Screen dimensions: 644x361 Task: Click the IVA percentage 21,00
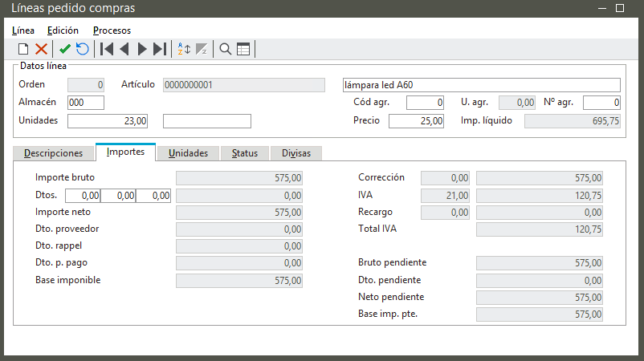445,196
